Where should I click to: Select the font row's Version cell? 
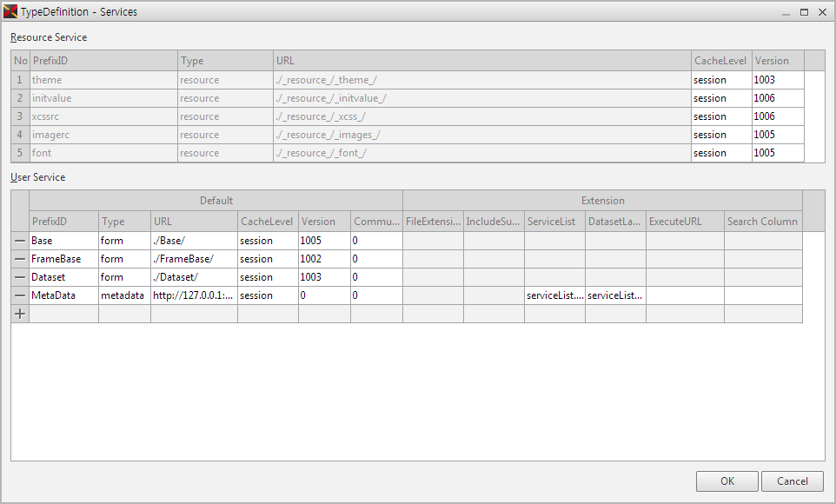[x=777, y=153]
